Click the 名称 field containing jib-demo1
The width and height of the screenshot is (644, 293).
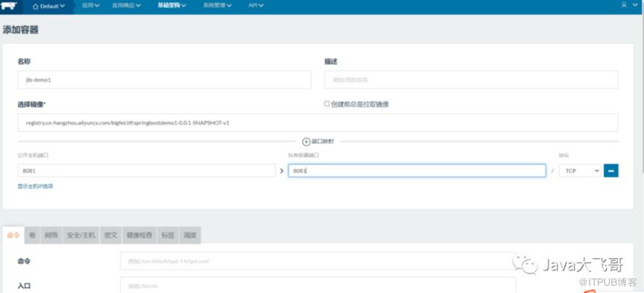(164, 80)
